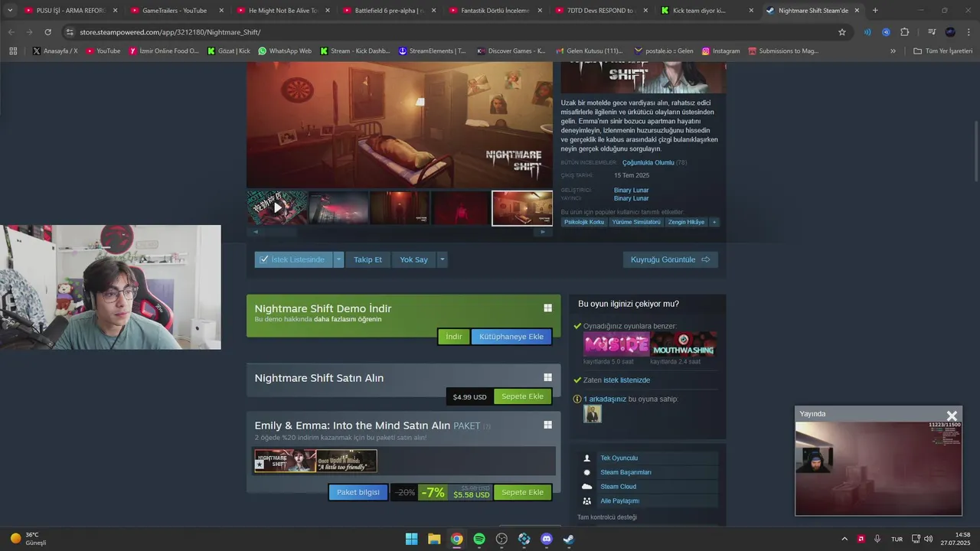The height and width of the screenshot is (551, 980).
Task: Click the Tek Oyunculu feature icon
Action: tap(587, 458)
